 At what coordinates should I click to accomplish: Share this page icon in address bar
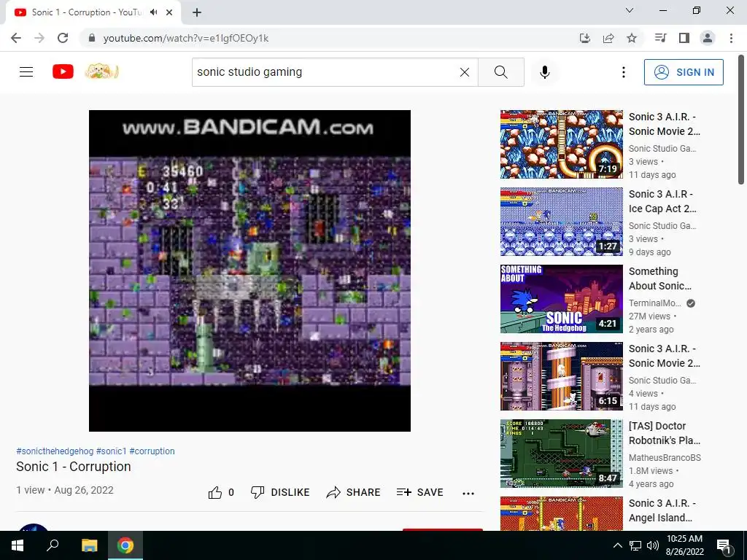coord(608,38)
